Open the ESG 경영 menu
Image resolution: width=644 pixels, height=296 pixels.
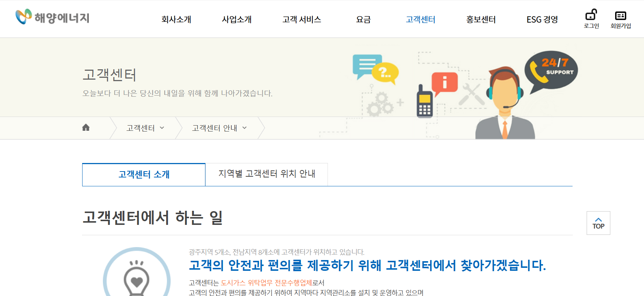(x=542, y=19)
